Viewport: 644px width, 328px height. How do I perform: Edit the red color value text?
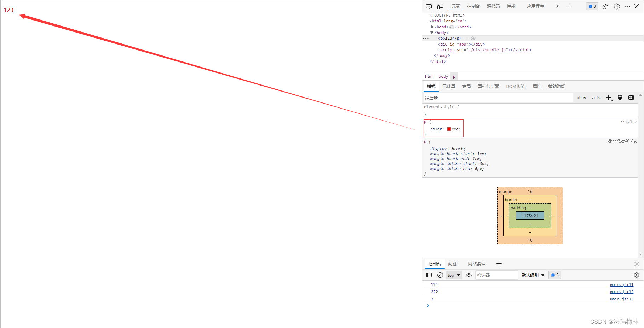[x=455, y=129]
